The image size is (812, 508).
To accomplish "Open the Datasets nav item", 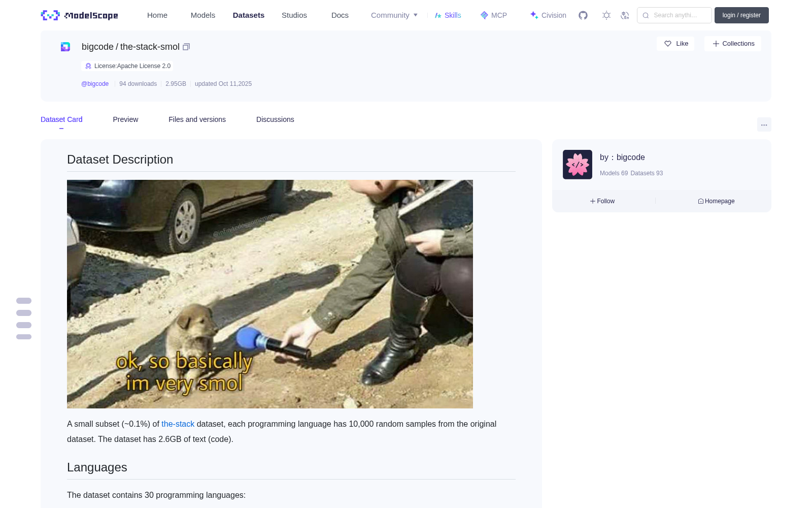I will [249, 15].
